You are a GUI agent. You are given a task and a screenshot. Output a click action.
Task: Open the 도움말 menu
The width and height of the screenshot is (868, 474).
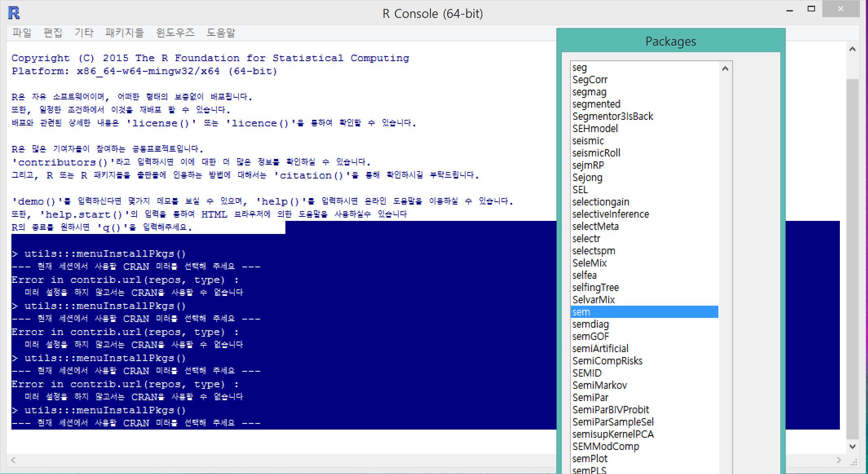pyautogui.click(x=221, y=33)
